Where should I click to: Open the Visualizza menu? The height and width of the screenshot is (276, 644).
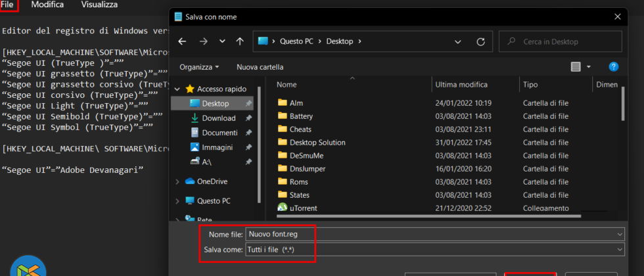[x=99, y=5]
